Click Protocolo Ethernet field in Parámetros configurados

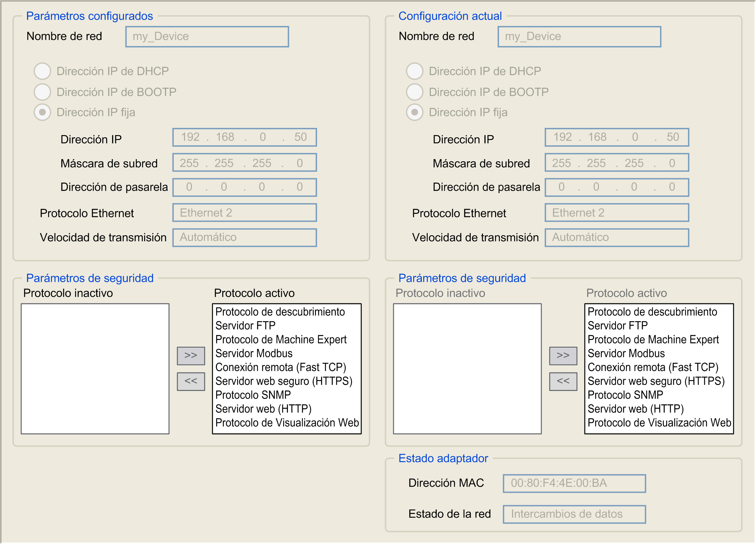[244, 213]
